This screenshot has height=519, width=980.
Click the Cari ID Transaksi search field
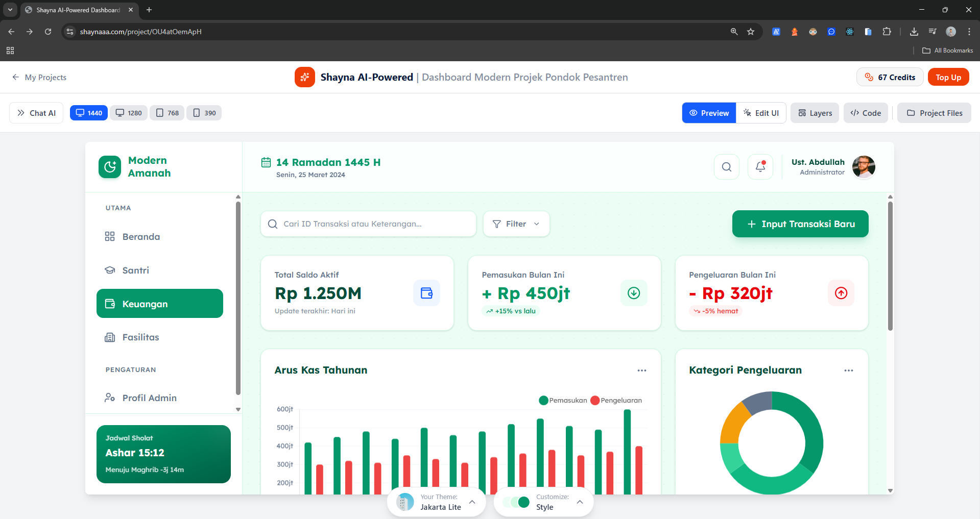368,224
